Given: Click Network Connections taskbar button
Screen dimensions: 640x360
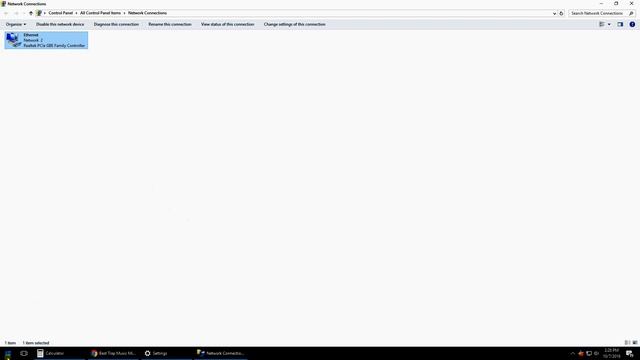Looking at the screenshot, I should (221, 353).
